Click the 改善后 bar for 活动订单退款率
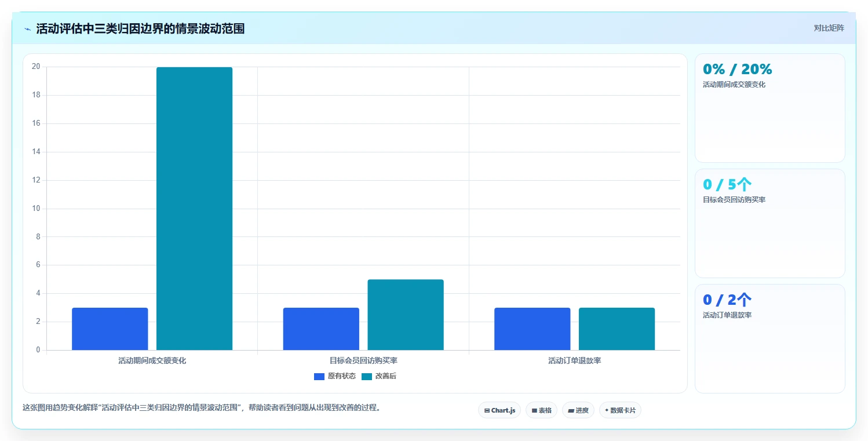 [x=617, y=329]
